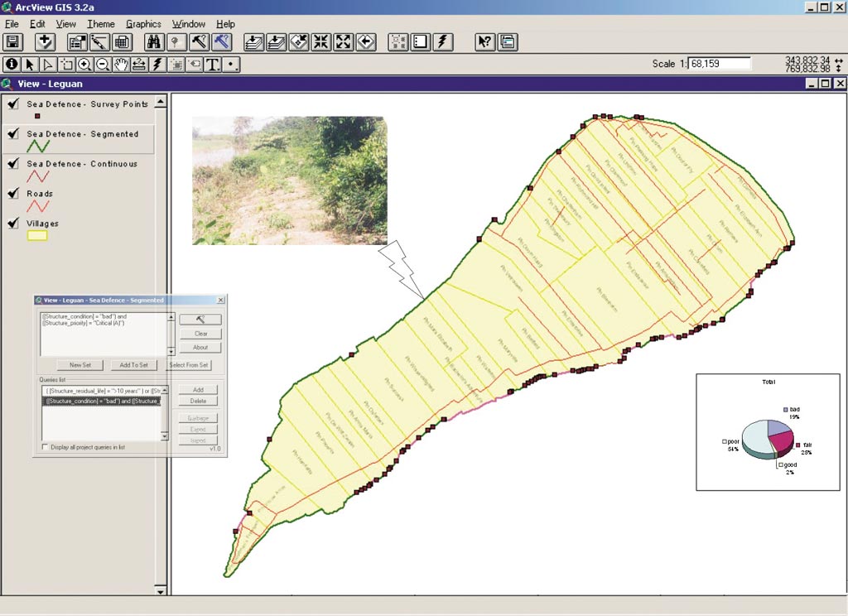Select the Text T tool

pos(213,65)
